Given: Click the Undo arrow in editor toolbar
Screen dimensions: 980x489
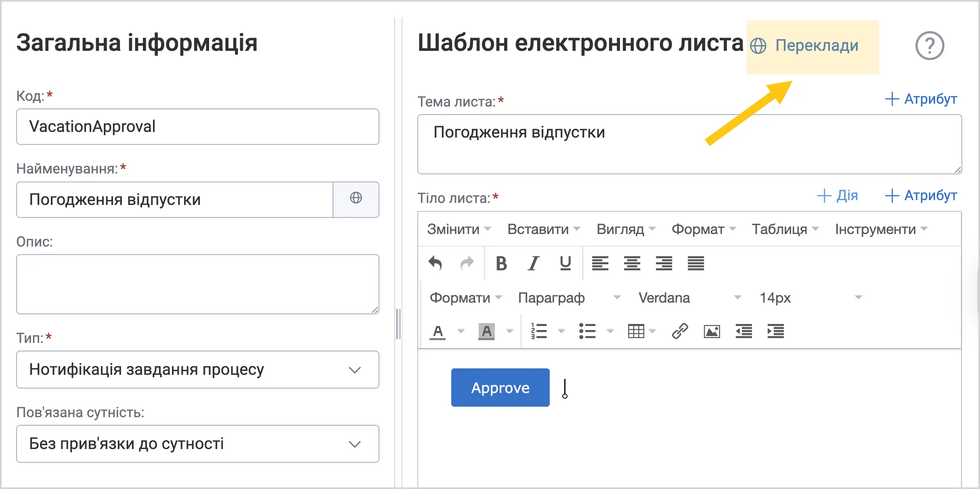Looking at the screenshot, I should pyautogui.click(x=435, y=263).
